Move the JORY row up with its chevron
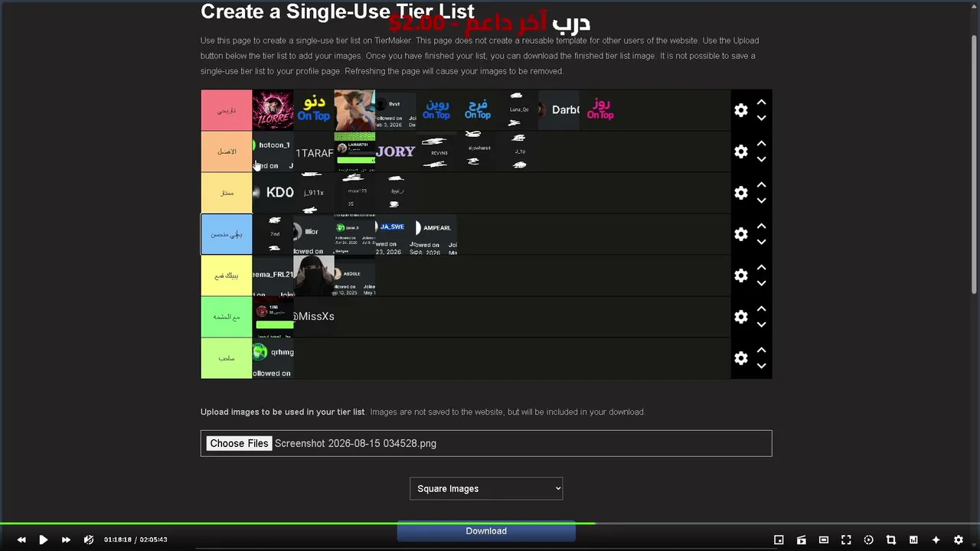This screenshot has width=980, height=551. pyautogui.click(x=761, y=143)
